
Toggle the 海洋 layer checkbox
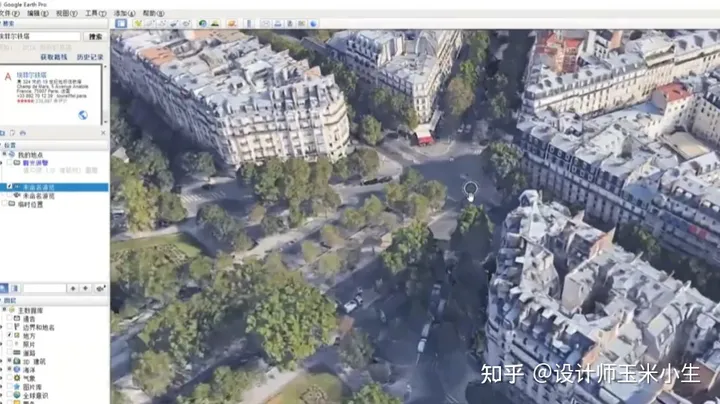(9, 370)
